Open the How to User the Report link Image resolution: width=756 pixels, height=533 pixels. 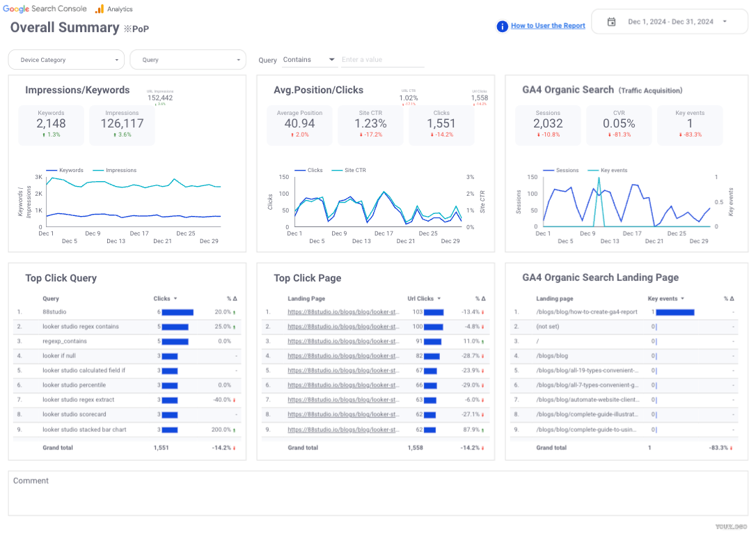coord(548,26)
